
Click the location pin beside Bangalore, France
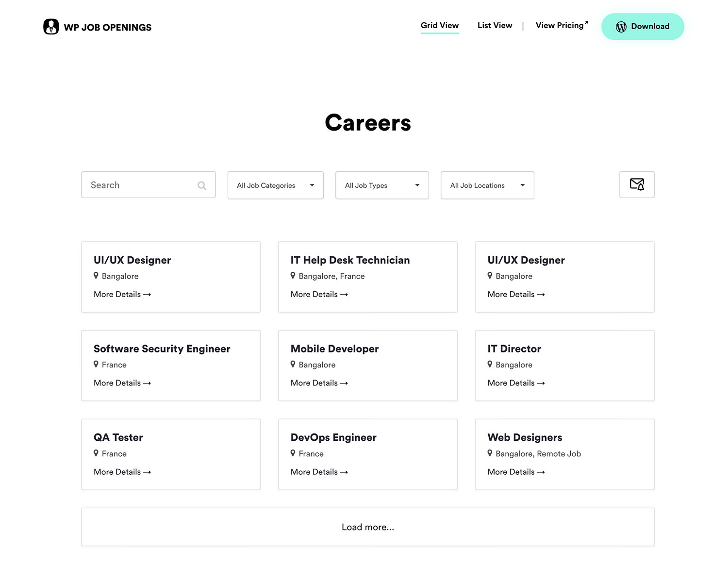point(293,276)
